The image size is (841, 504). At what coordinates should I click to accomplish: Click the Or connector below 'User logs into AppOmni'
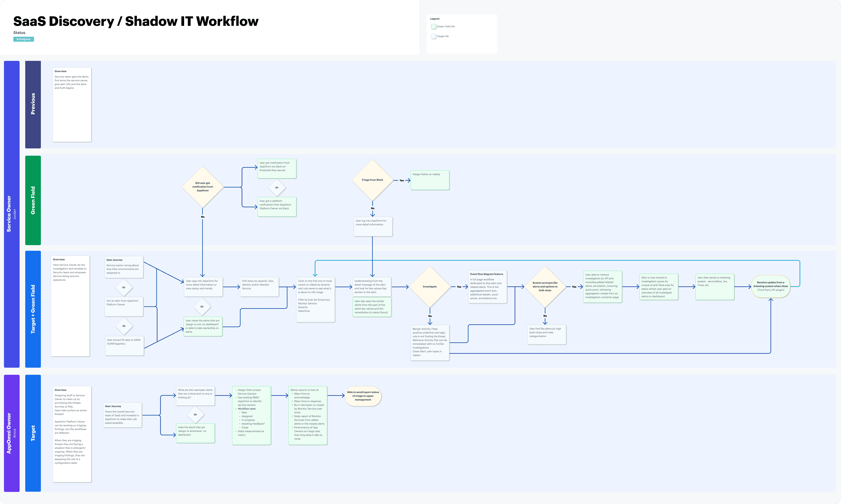click(x=202, y=307)
